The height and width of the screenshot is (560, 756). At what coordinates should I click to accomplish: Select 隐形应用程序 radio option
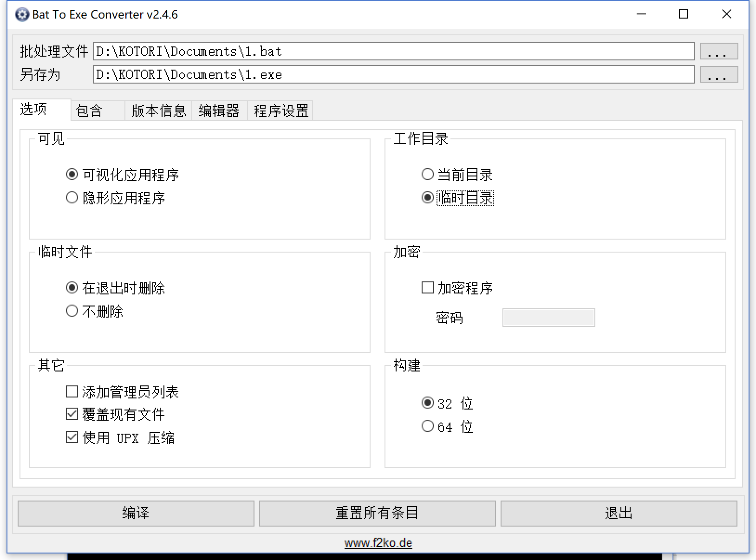tap(116, 198)
